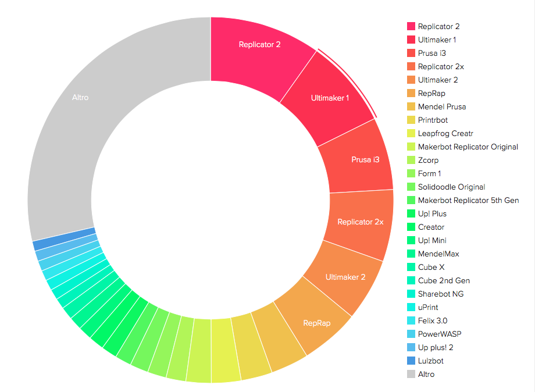Select the Replicator 2 legend label
535x392 pixels.
click(439, 26)
